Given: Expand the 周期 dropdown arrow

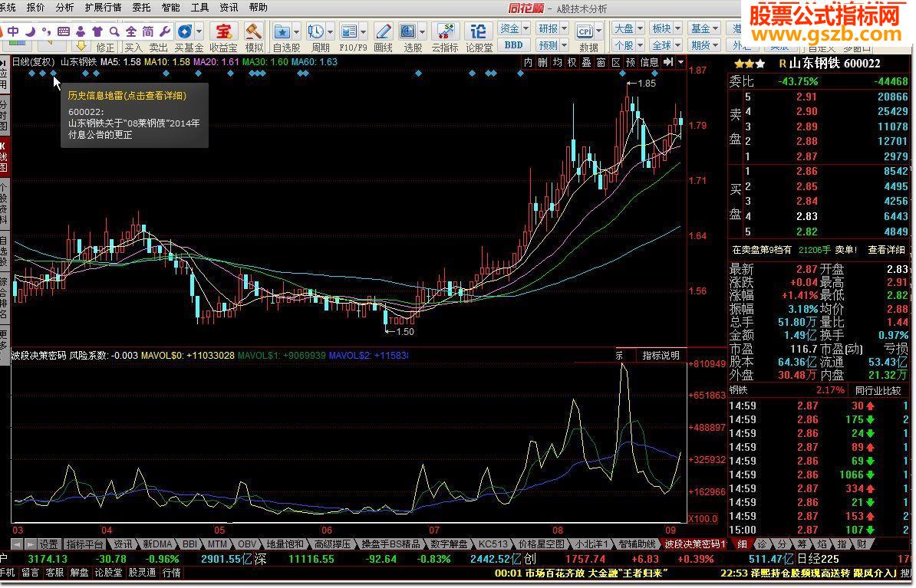Looking at the screenshot, I should pyautogui.click(x=331, y=31).
